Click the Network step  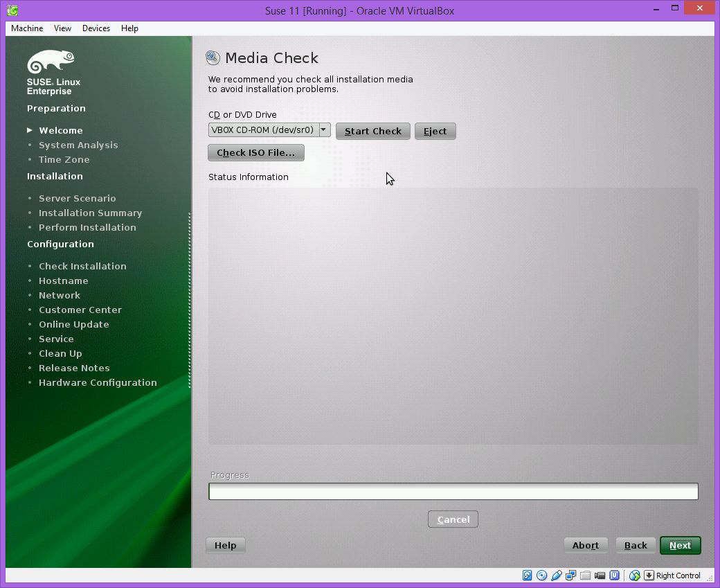click(60, 295)
